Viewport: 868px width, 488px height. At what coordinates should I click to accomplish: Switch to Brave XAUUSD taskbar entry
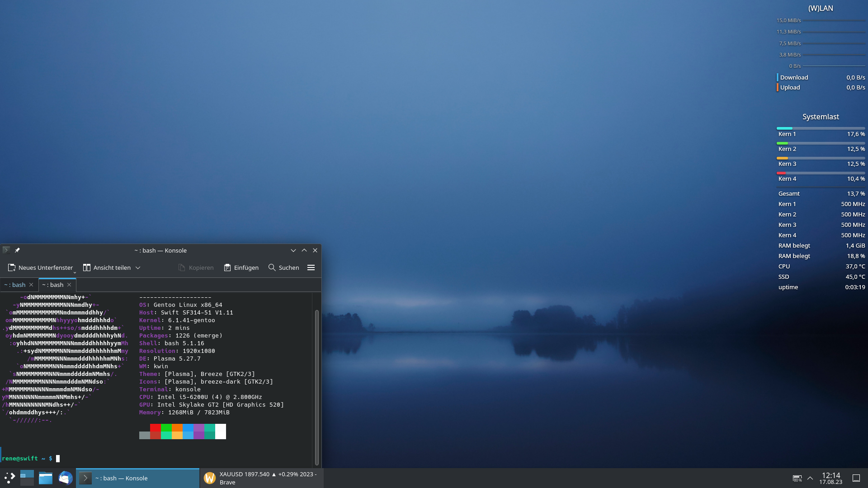coord(262,478)
